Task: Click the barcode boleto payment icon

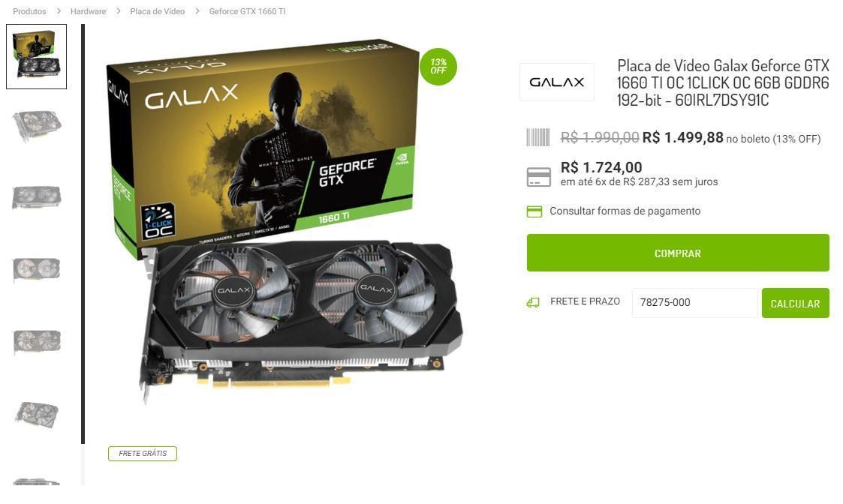Action: (537, 137)
